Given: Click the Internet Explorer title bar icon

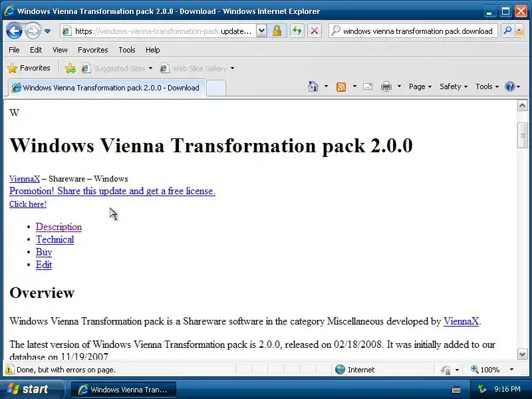Looking at the screenshot, I should click(x=9, y=11).
